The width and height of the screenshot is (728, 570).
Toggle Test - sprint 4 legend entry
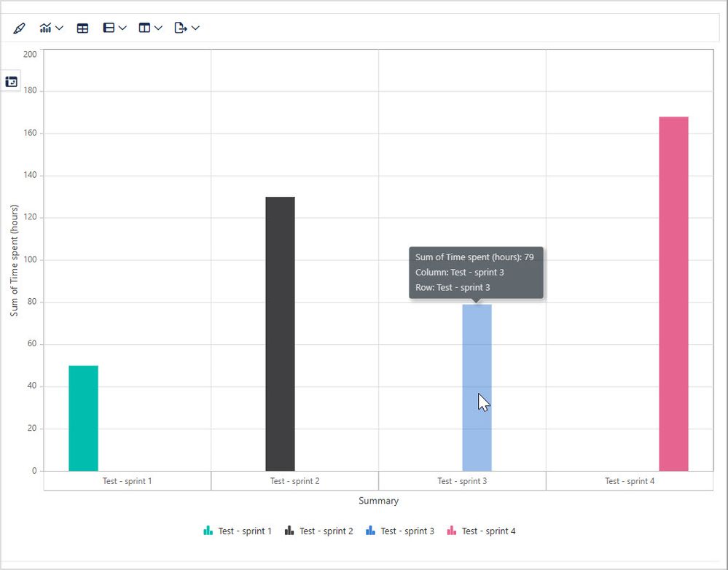click(481, 531)
